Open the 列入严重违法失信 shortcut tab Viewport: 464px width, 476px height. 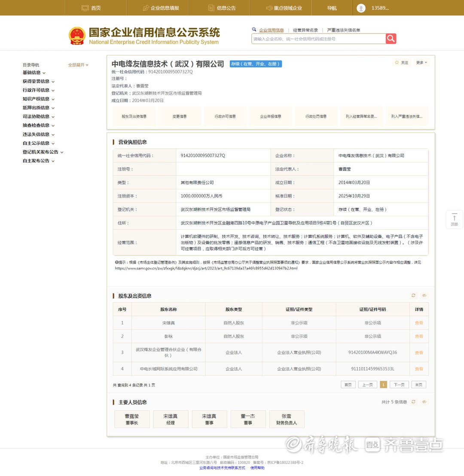pyautogui.click(x=406, y=116)
